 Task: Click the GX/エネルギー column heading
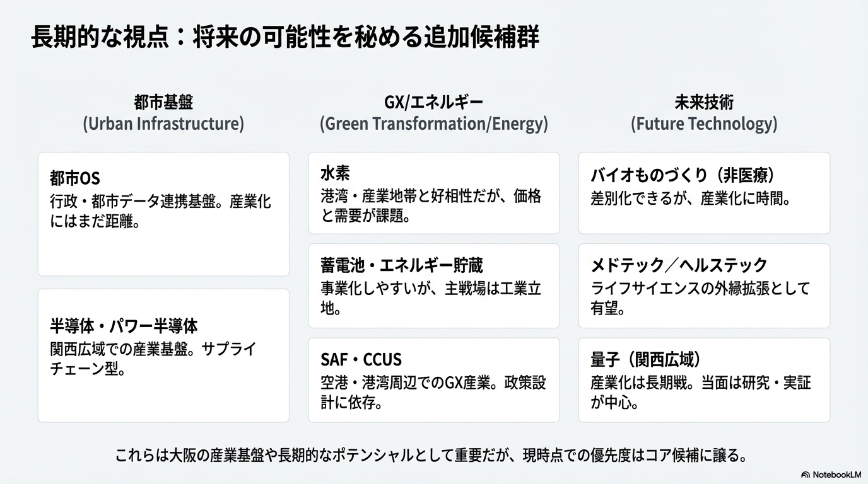433,102
